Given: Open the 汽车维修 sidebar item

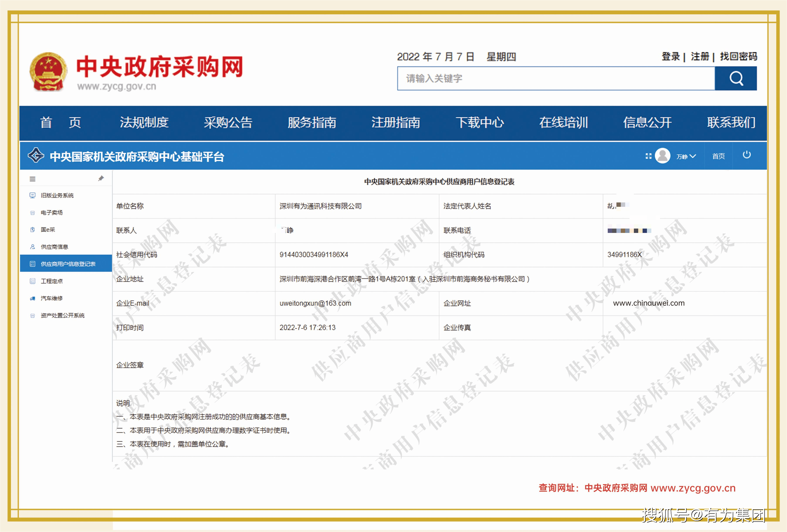Looking at the screenshot, I should (x=51, y=298).
